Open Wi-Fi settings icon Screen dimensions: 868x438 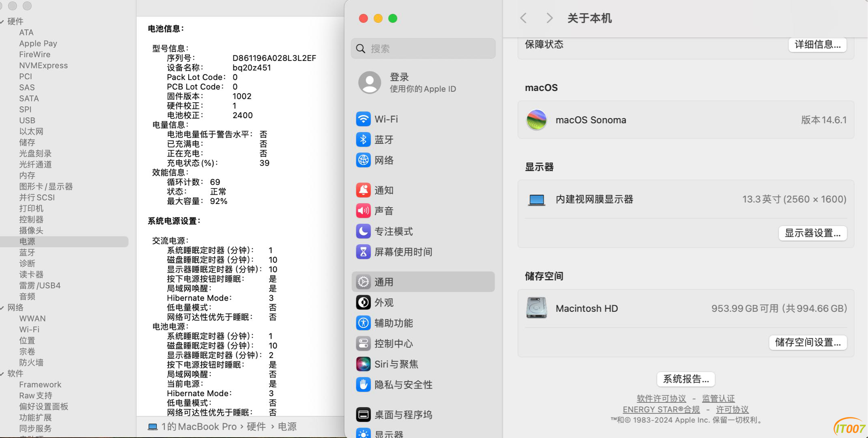click(x=363, y=119)
